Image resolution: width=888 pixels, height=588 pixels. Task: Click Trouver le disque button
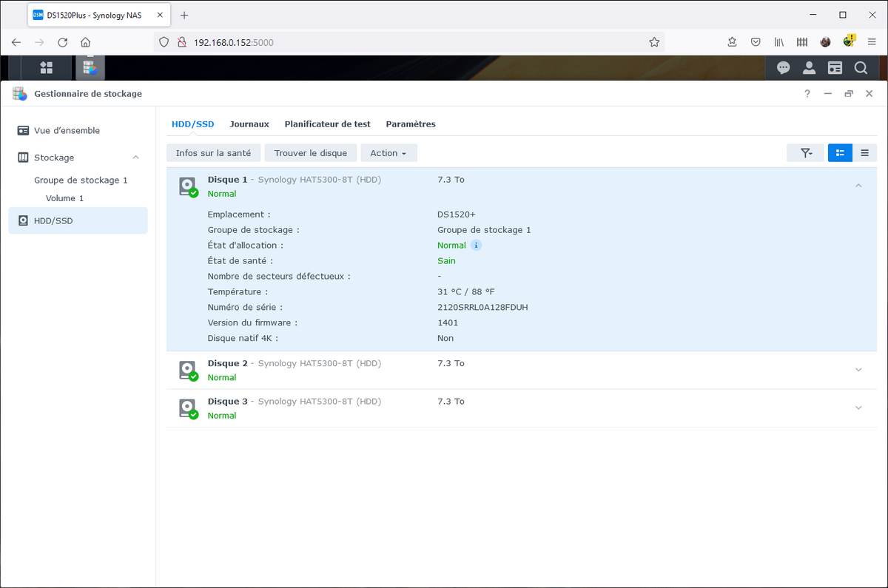[310, 153]
